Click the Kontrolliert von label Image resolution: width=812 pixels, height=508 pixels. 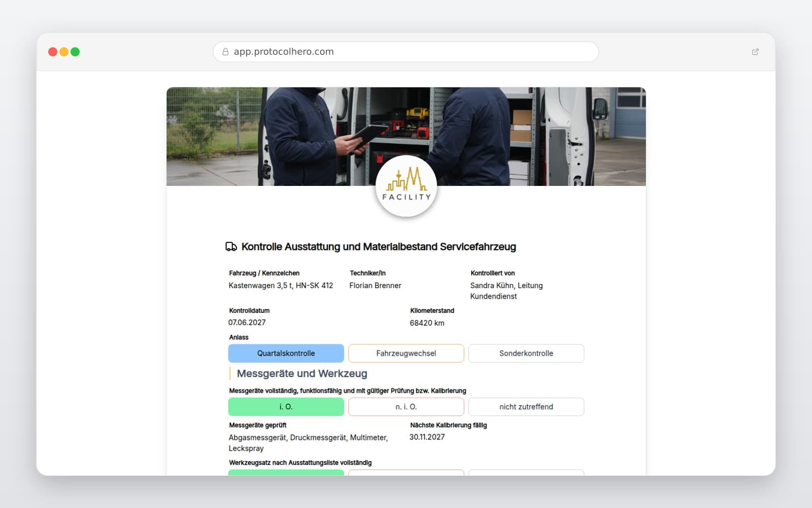point(493,273)
